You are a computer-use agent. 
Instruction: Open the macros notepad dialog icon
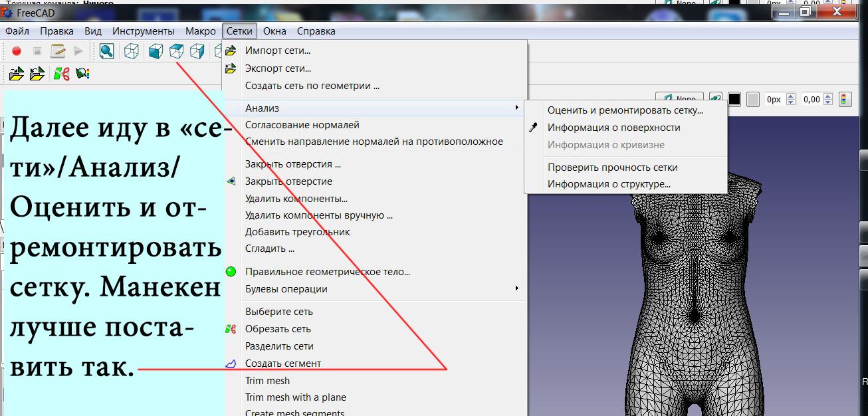point(58,51)
